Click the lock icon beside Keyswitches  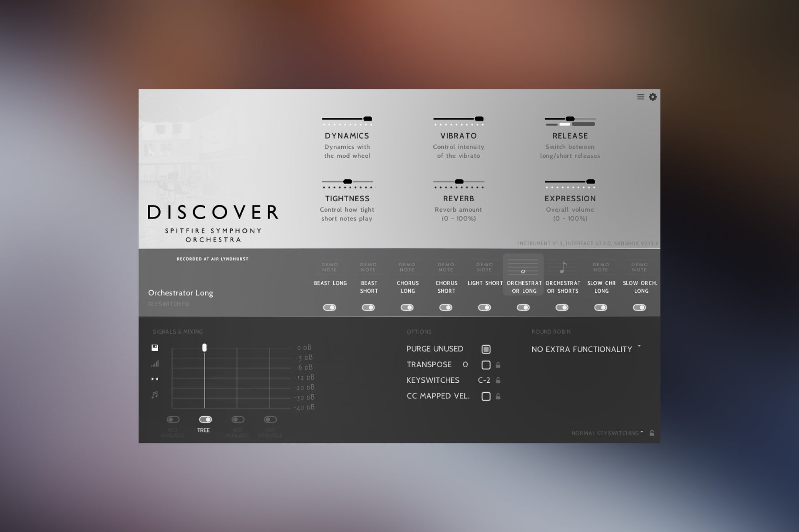point(498,380)
